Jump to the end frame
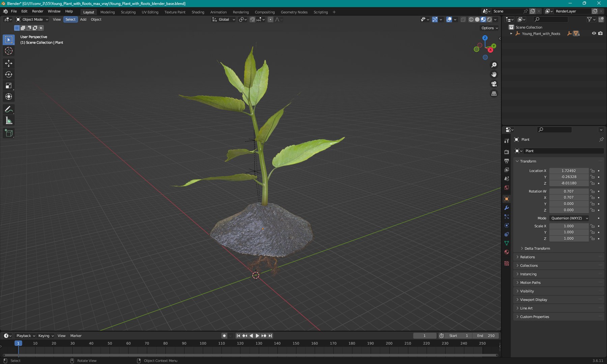This screenshot has height=364, width=607. (270, 336)
